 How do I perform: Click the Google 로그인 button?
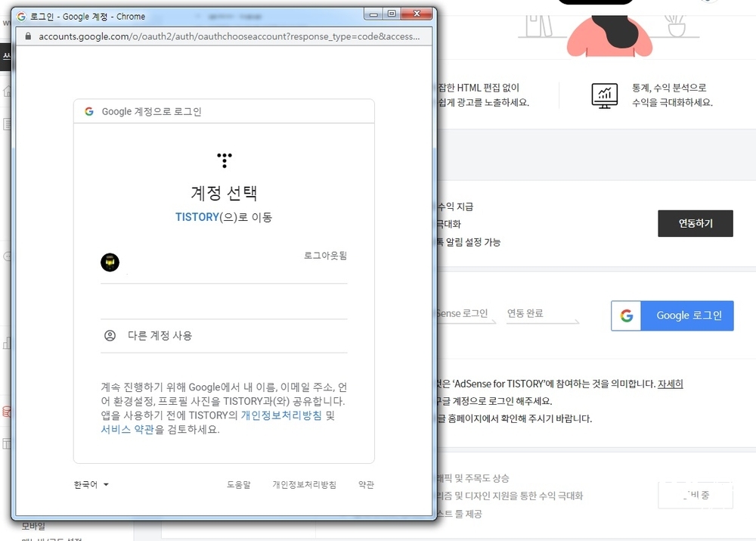672,316
